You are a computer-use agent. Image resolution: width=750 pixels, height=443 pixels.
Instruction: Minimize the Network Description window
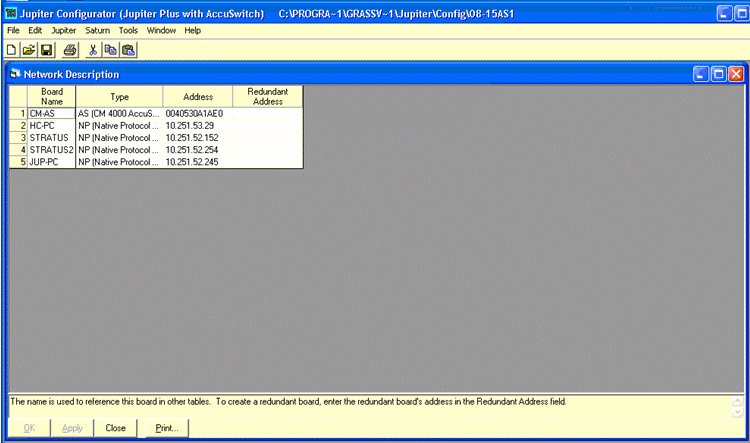tap(701, 74)
